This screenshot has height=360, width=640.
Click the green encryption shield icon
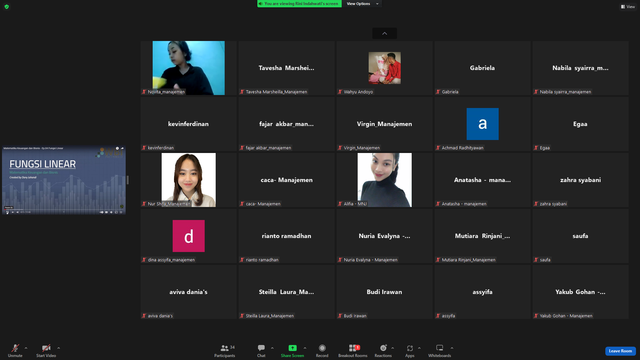point(7,7)
